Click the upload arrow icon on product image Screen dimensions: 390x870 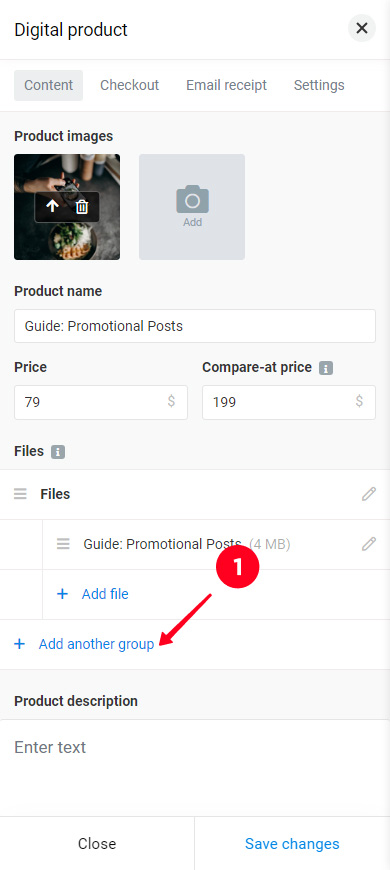tap(52, 207)
